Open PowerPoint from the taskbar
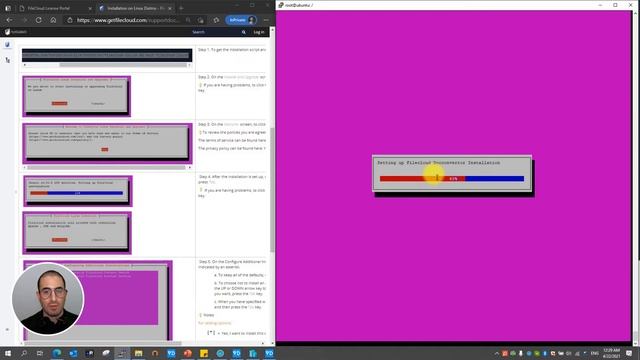 pos(187,353)
